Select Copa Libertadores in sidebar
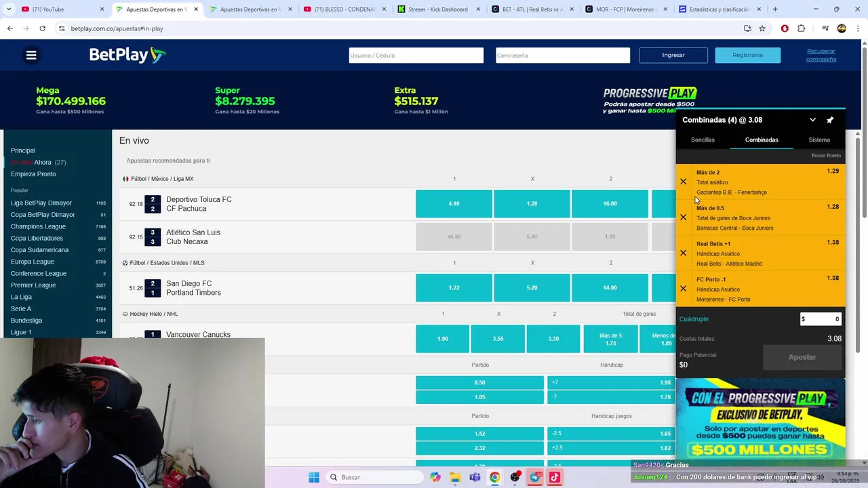Image resolution: width=868 pixels, height=488 pixels. pyautogui.click(x=37, y=239)
